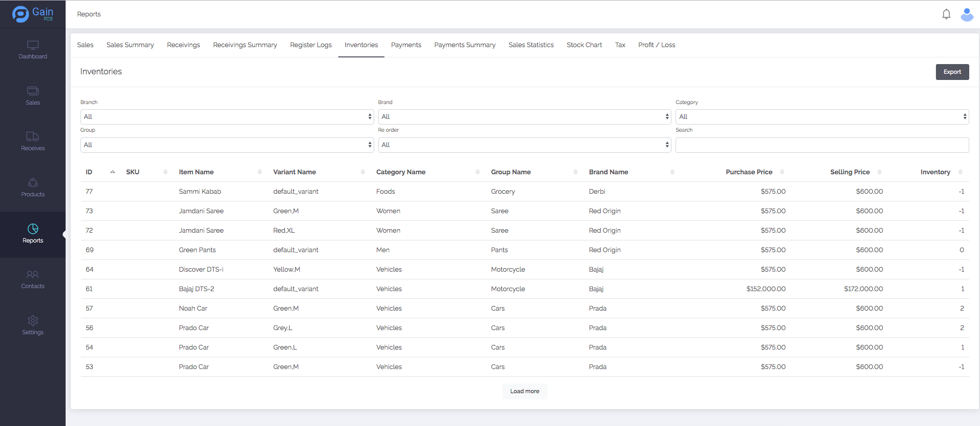Open the Dashboard monitor icon in sidebar

[33, 46]
